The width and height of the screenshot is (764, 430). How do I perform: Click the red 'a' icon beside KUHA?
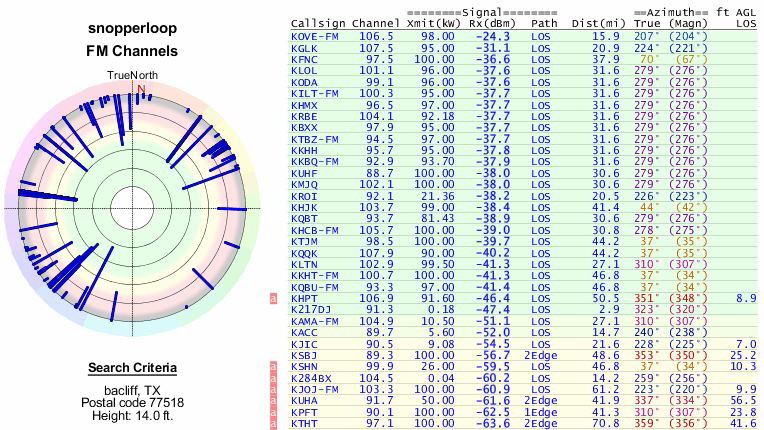[x=275, y=400]
